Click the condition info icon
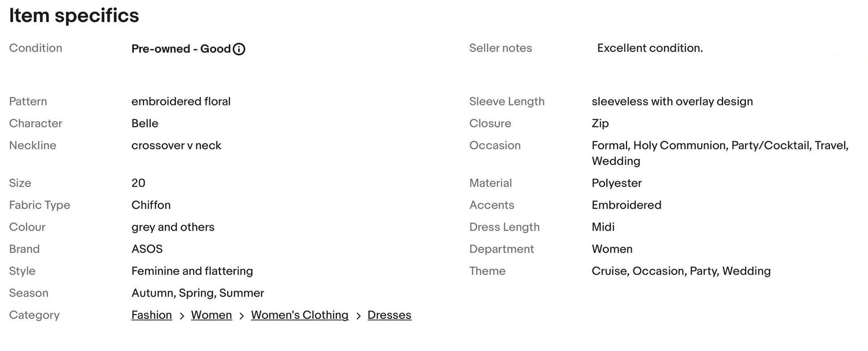The height and width of the screenshot is (351, 868). [x=239, y=49]
